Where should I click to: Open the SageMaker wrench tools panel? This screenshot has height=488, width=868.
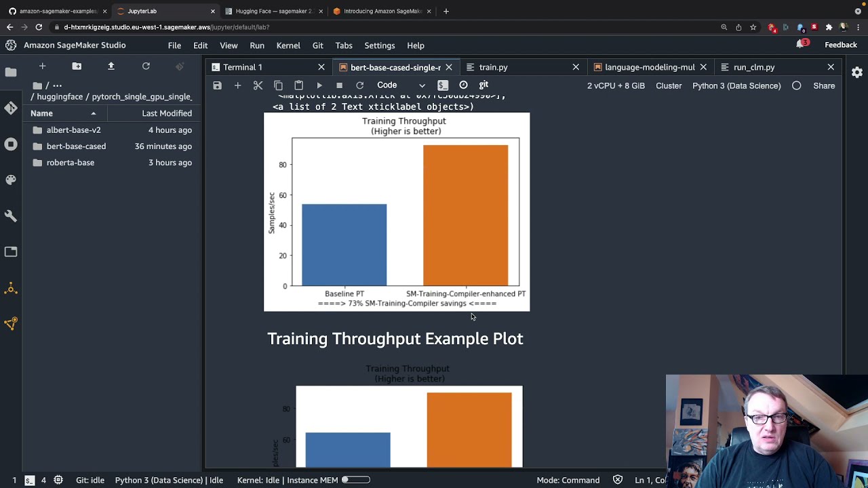coord(11,216)
